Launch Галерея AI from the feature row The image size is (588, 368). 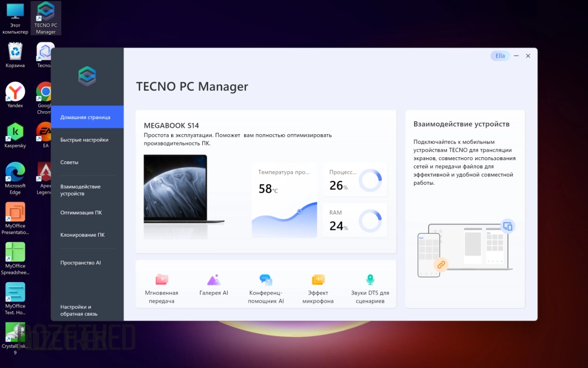(213, 280)
